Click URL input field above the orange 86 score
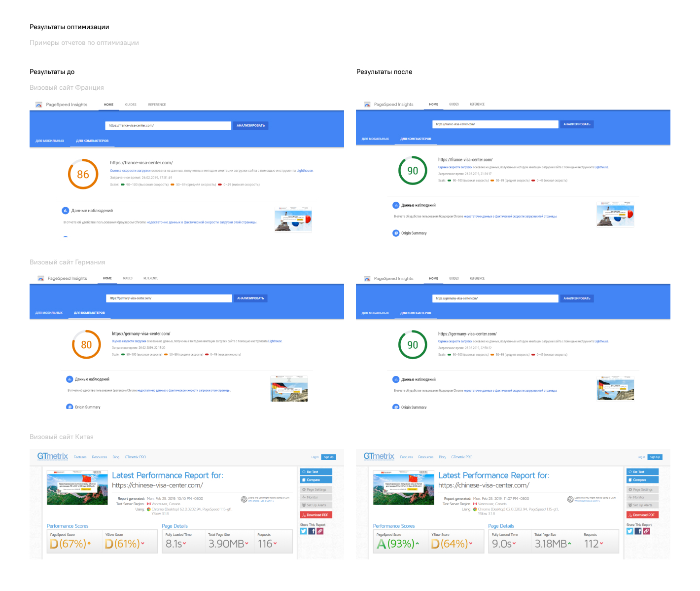 (168, 125)
